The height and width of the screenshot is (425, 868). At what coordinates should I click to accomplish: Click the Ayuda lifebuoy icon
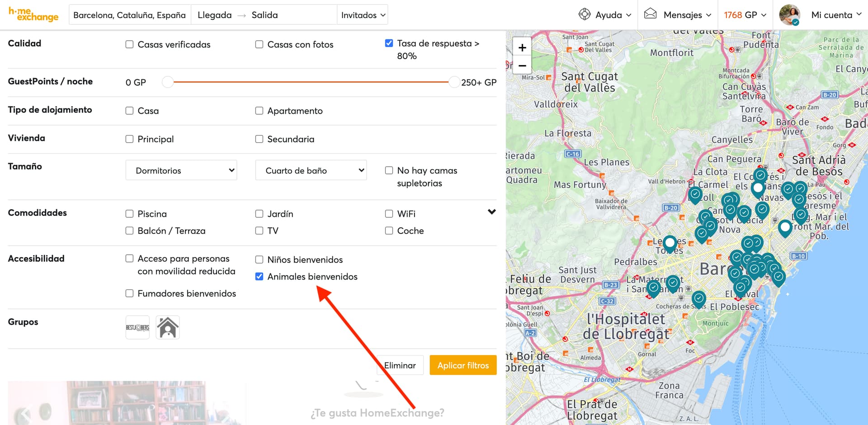pos(585,14)
